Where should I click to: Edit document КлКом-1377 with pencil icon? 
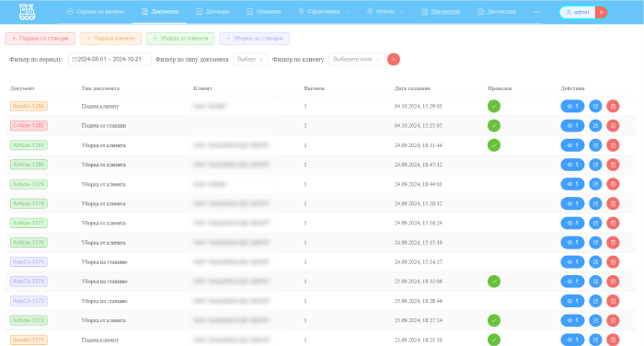[x=595, y=223]
